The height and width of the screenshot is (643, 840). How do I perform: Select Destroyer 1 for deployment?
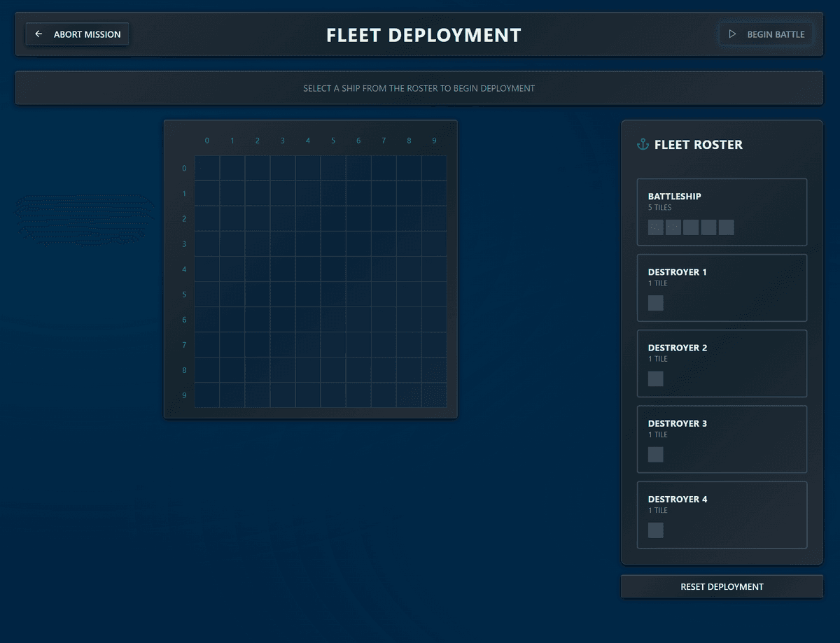click(x=722, y=288)
